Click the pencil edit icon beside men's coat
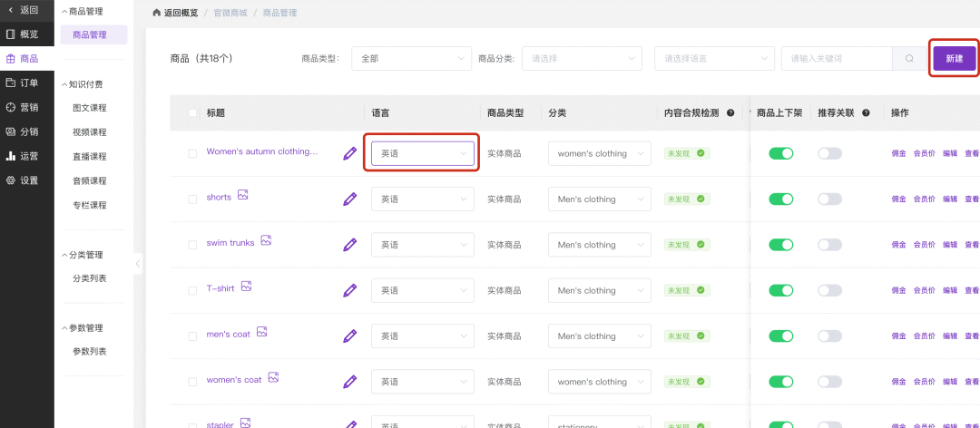 pos(349,336)
